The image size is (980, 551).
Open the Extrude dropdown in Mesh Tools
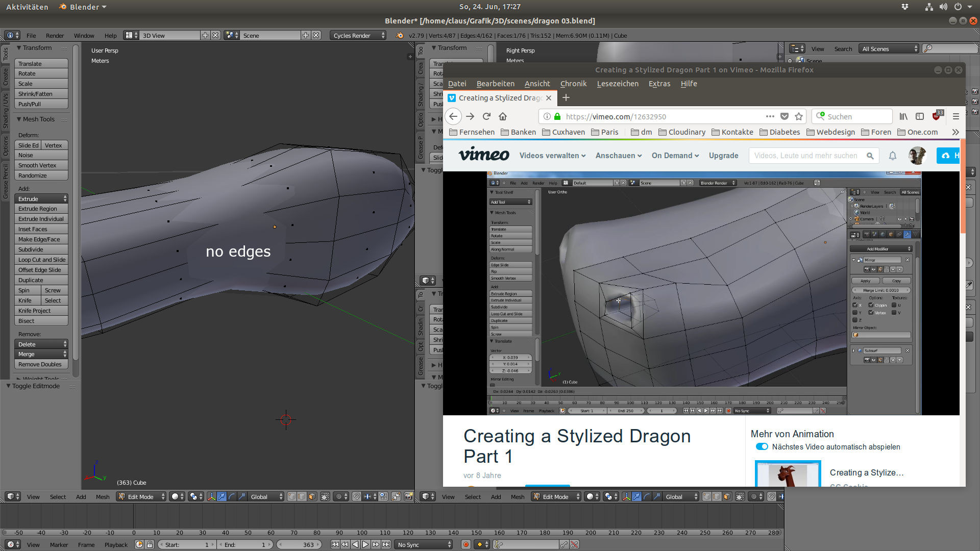pos(41,198)
